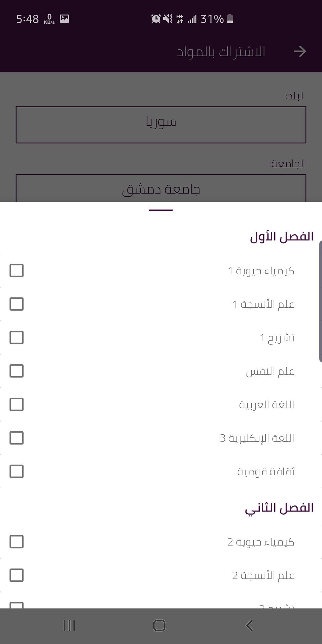The height and width of the screenshot is (644, 322).
Task: Enable the علم النفس checkbox
Action: coord(17,371)
